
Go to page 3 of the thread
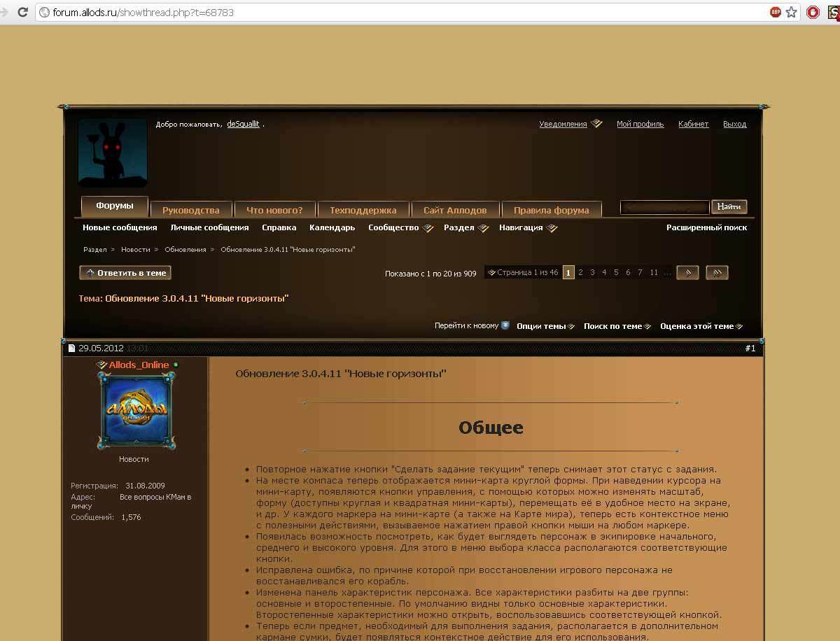tap(592, 273)
